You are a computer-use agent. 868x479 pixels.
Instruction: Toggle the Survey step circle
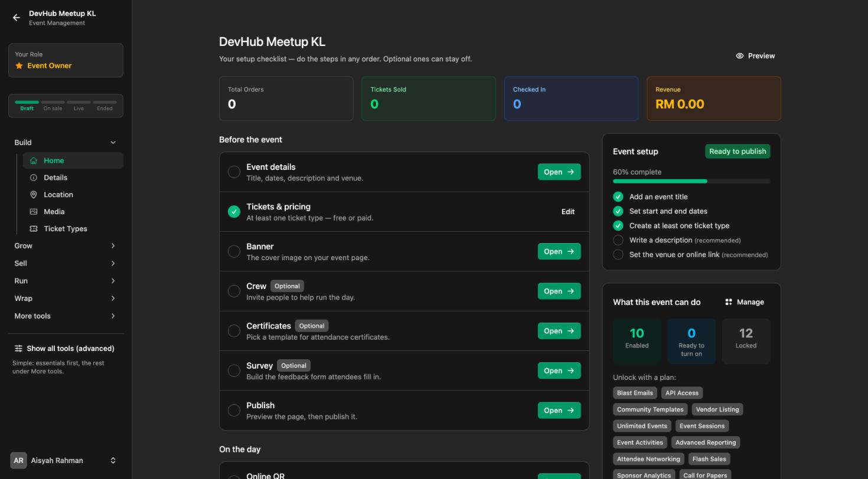234,370
